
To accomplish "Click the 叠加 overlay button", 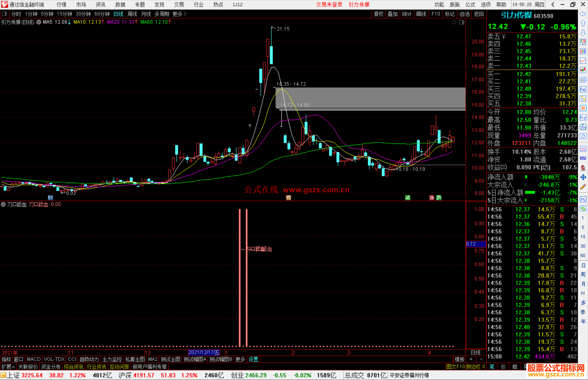I will tap(393, 14).
